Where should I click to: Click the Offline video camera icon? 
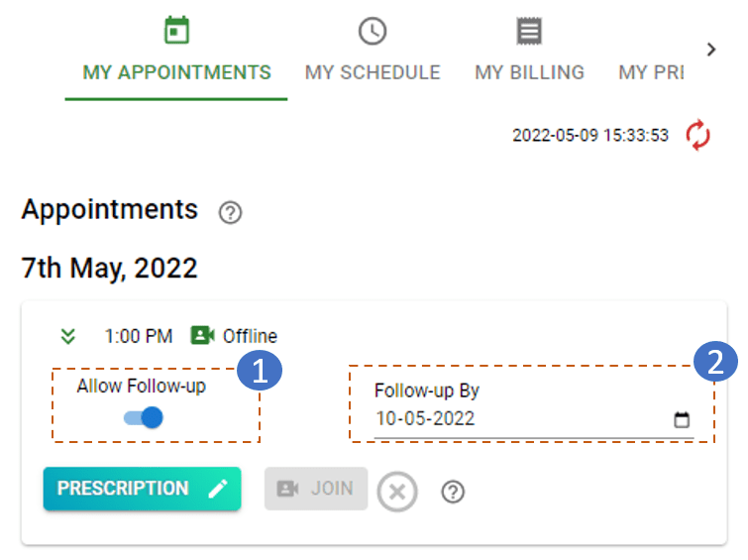[203, 336]
